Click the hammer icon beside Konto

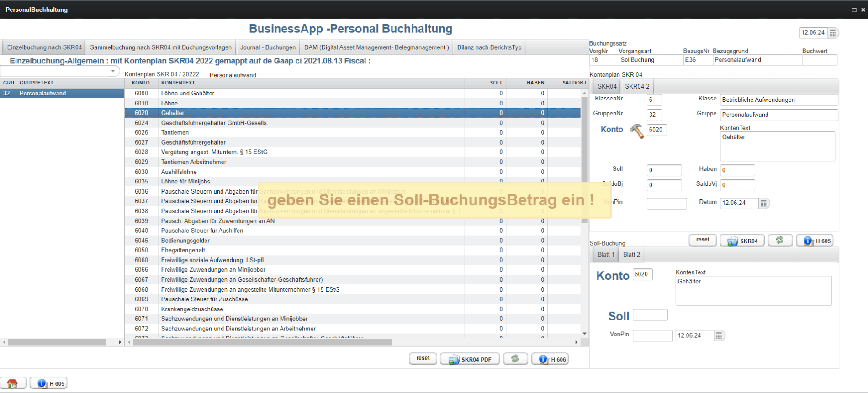tap(636, 131)
